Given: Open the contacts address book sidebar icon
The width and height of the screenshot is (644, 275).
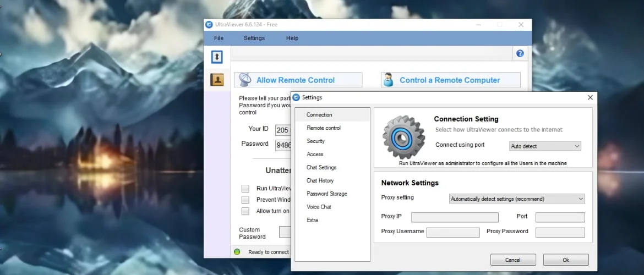Looking at the screenshot, I should [217, 79].
